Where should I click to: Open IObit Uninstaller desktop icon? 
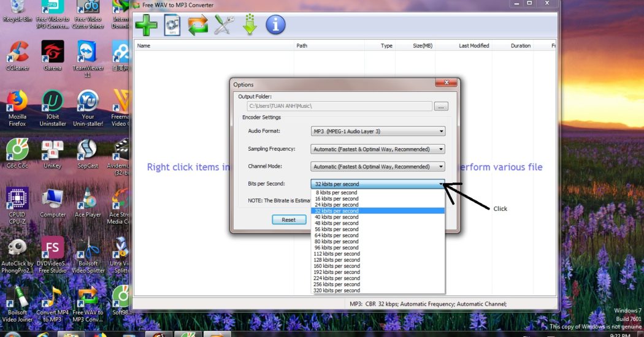coord(53,108)
